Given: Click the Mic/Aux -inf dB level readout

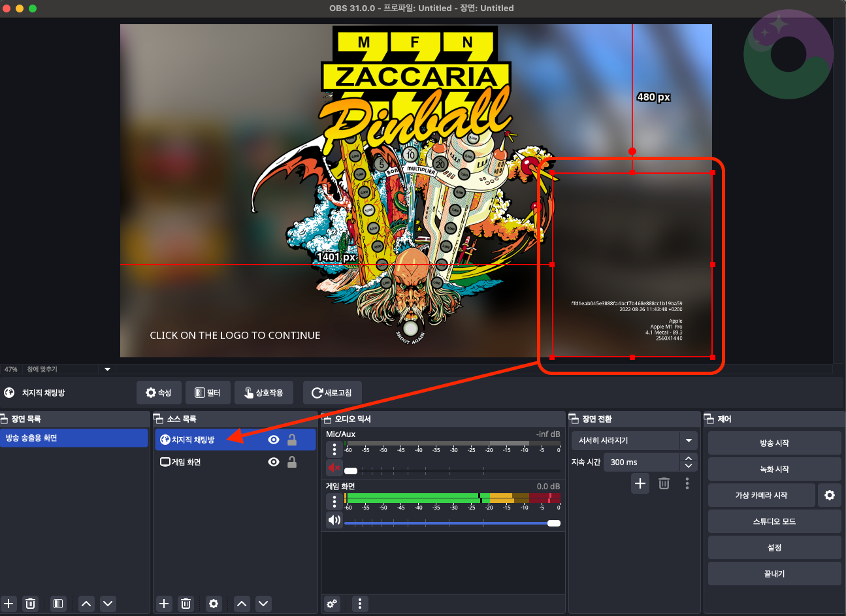Looking at the screenshot, I should tap(548, 434).
